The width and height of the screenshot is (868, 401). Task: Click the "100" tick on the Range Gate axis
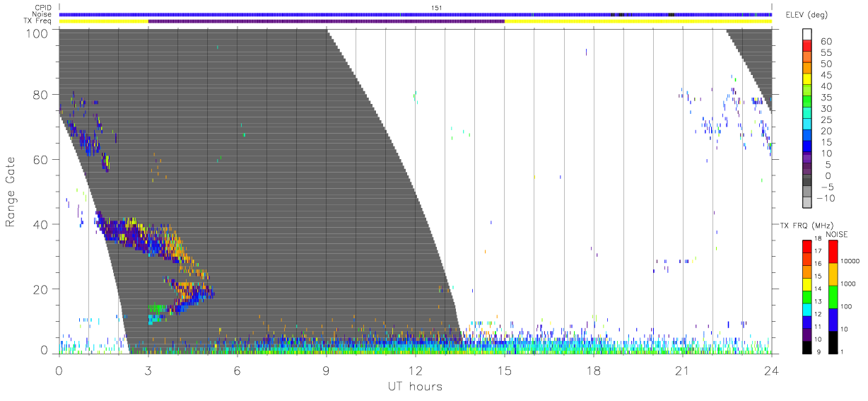coord(38,33)
